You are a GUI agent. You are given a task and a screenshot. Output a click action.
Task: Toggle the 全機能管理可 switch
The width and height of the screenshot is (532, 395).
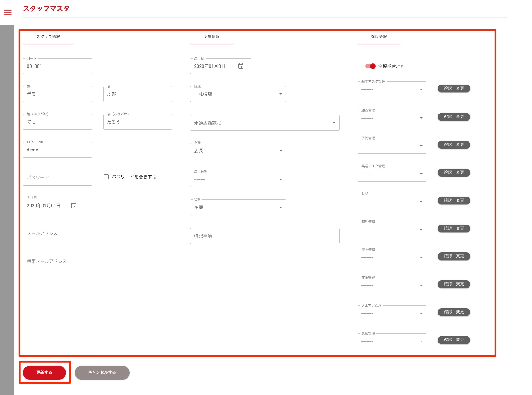pyautogui.click(x=370, y=66)
